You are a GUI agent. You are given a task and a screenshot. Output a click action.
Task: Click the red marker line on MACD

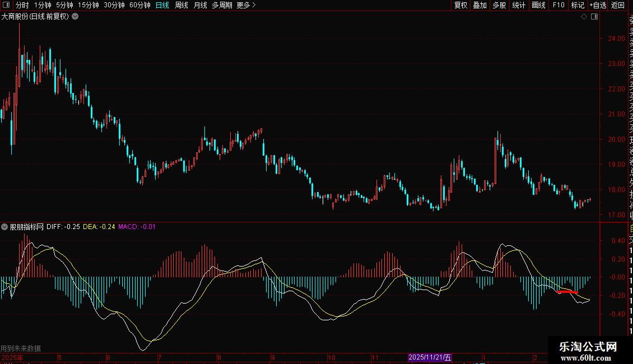[x=567, y=291]
